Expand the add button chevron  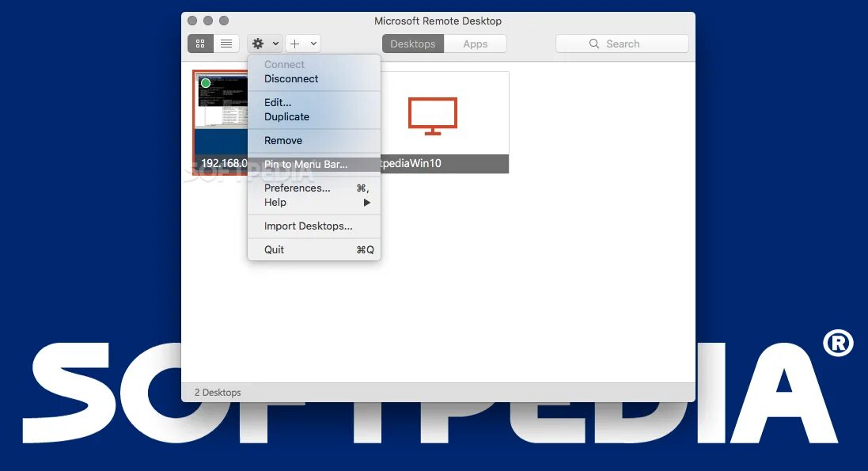[x=313, y=44]
